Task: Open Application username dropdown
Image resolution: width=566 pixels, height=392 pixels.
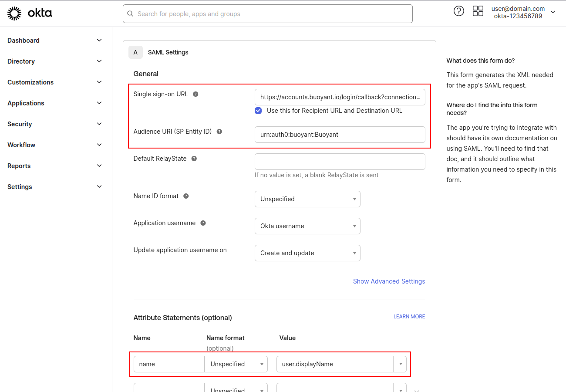Action: coord(307,226)
